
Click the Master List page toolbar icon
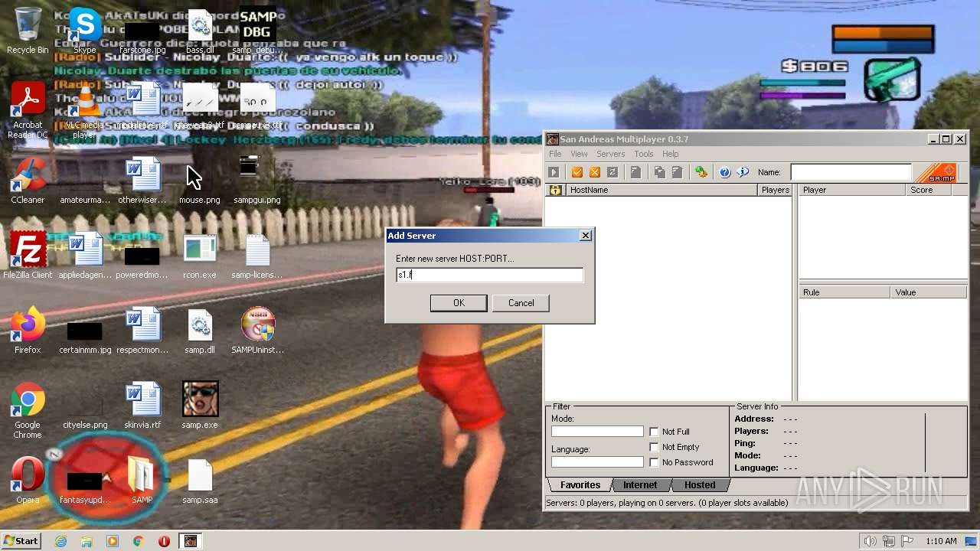pyautogui.click(x=635, y=173)
